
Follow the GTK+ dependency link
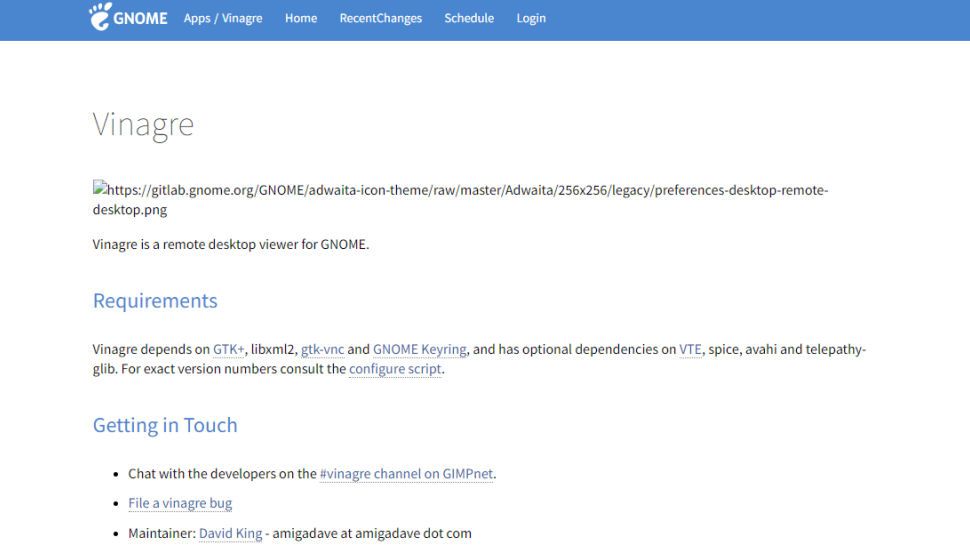coord(229,350)
